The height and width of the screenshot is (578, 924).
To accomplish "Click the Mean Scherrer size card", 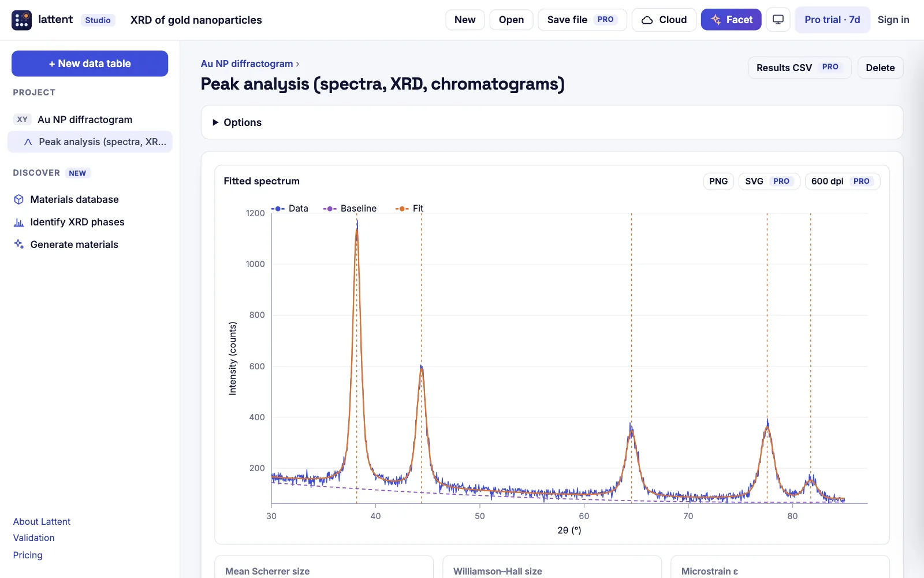I will click(324, 567).
